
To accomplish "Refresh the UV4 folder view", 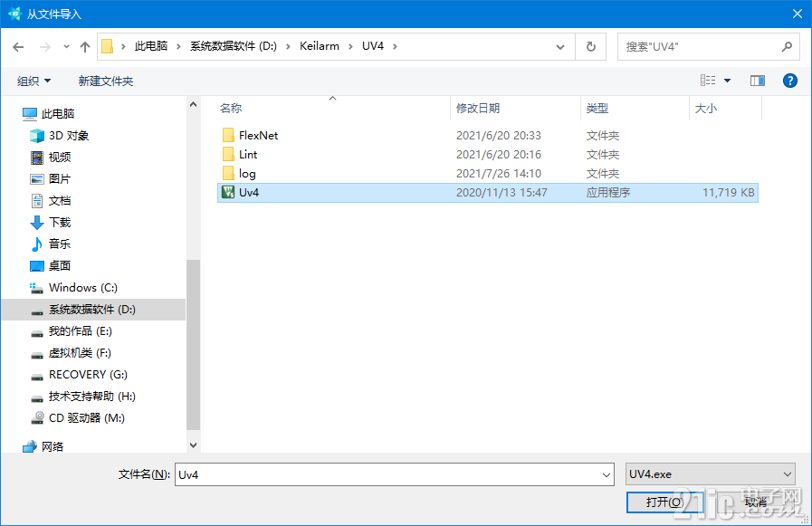I will point(591,46).
